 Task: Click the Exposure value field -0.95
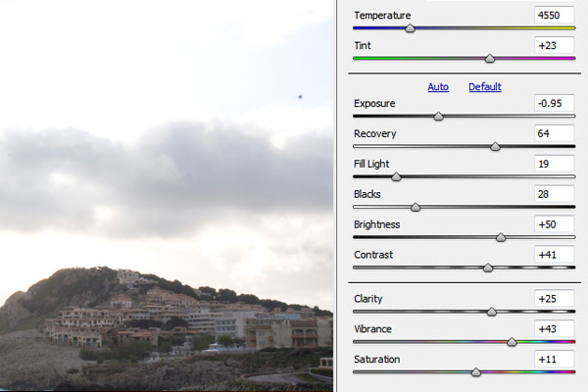pos(554,103)
